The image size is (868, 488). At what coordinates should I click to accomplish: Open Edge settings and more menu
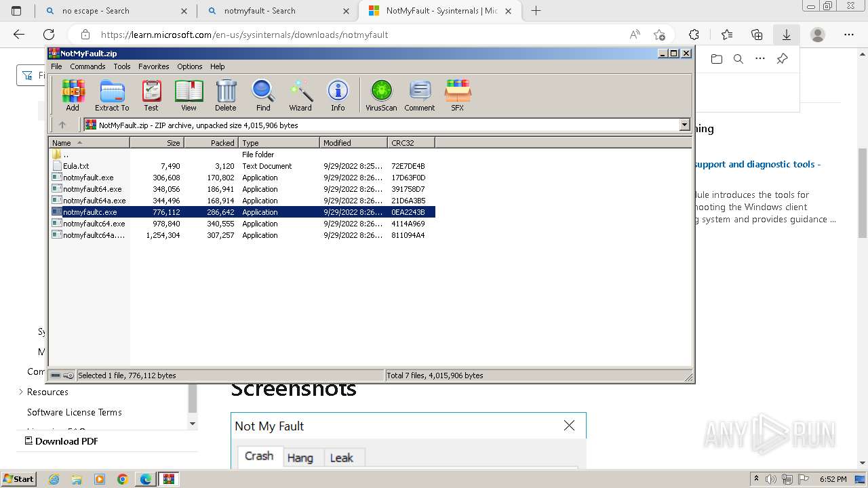point(849,35)
